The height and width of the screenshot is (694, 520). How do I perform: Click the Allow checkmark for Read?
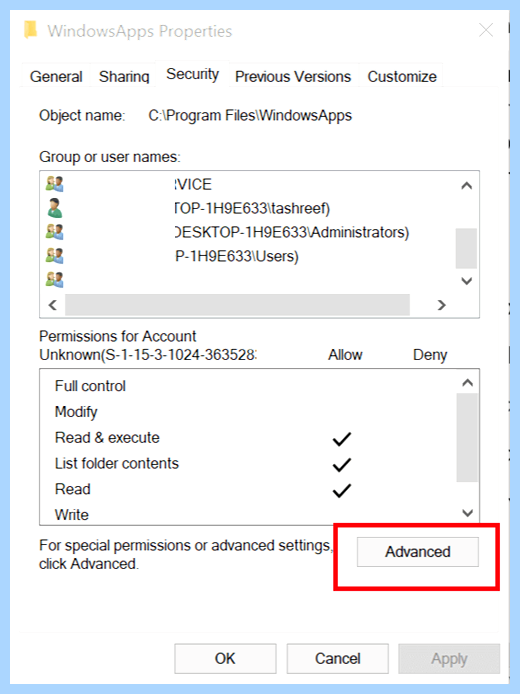342,491
